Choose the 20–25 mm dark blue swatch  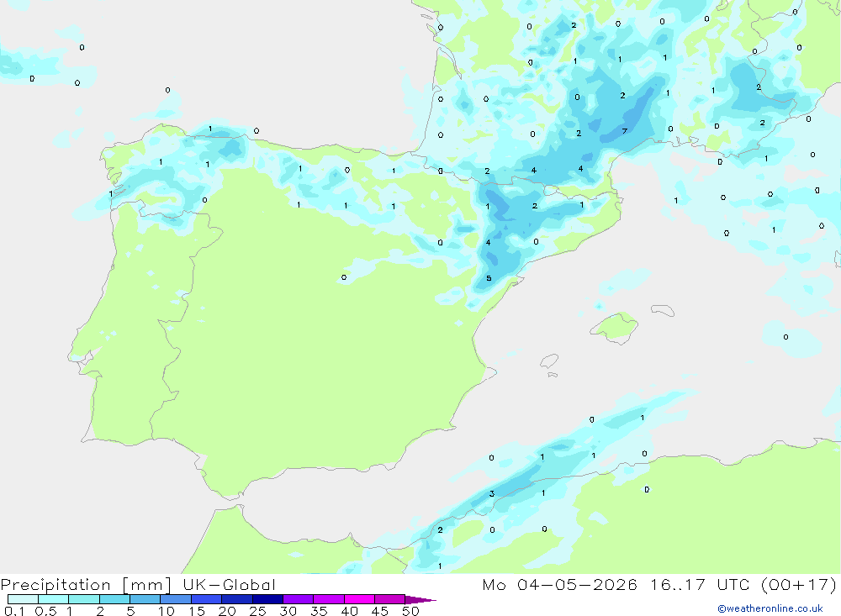(x=237, y=599)
